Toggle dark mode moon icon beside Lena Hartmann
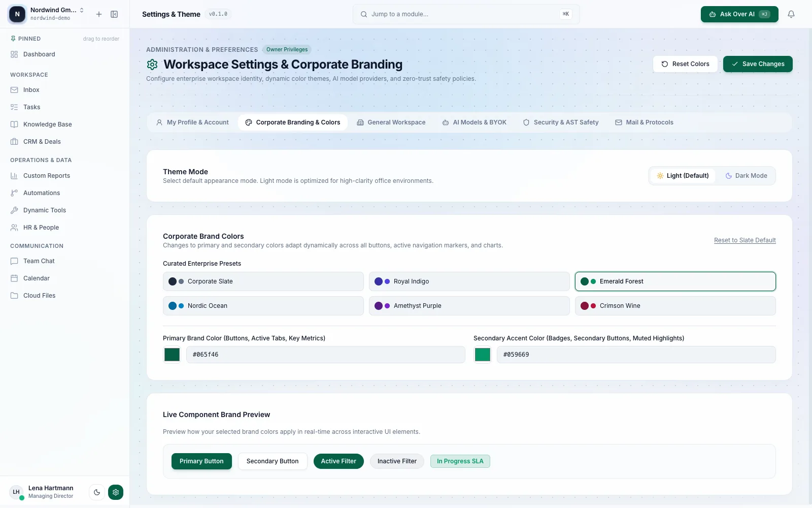Image resolution: width=812 pixels, height=508 pixels. coord(97,492)
